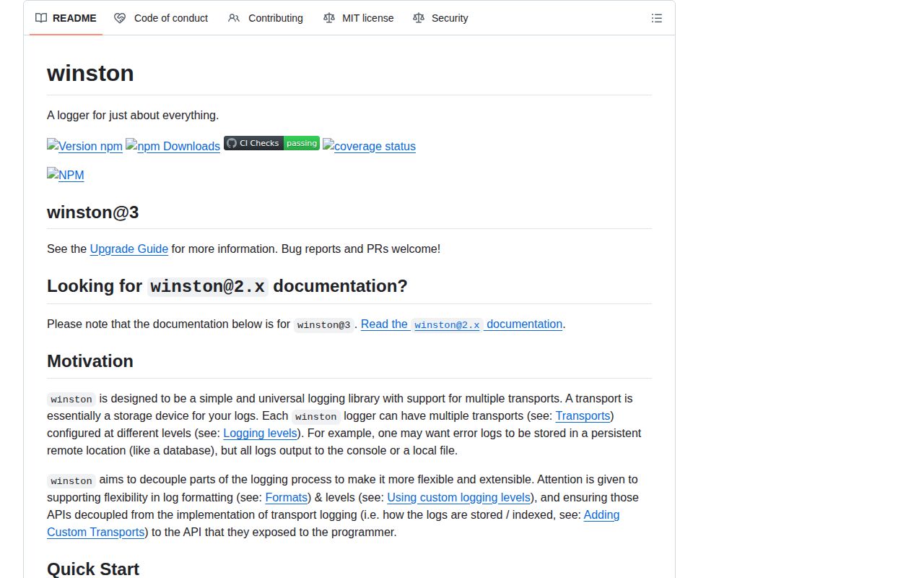Click the CI Checks passing badge

click(x=271, y=143)
